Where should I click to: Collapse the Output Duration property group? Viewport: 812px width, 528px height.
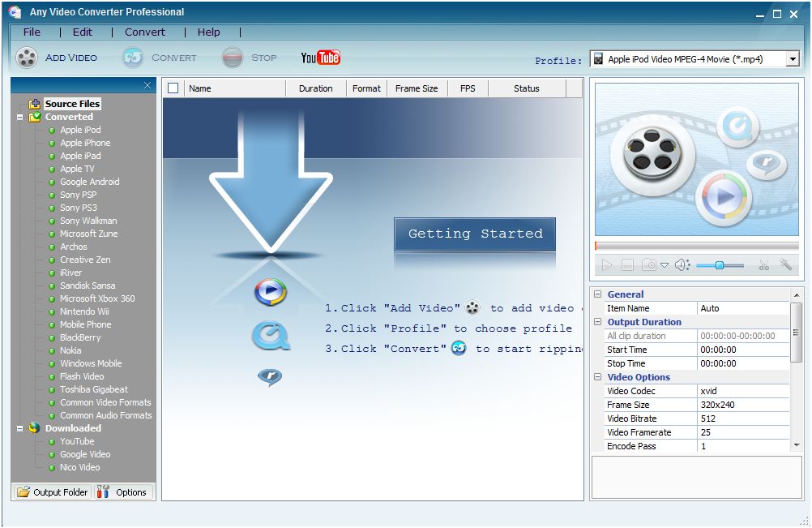tap(597, 322)
